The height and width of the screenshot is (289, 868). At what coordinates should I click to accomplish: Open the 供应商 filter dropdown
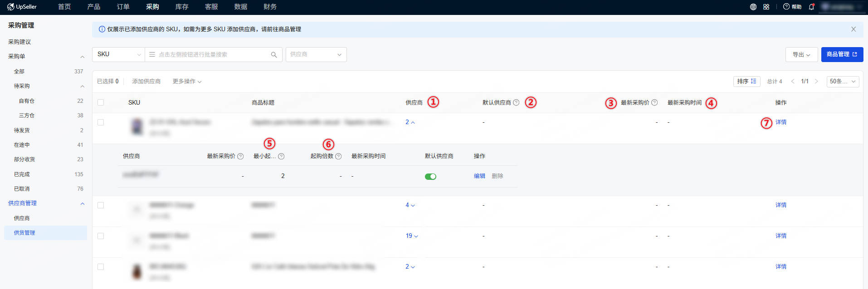[316, 54]
